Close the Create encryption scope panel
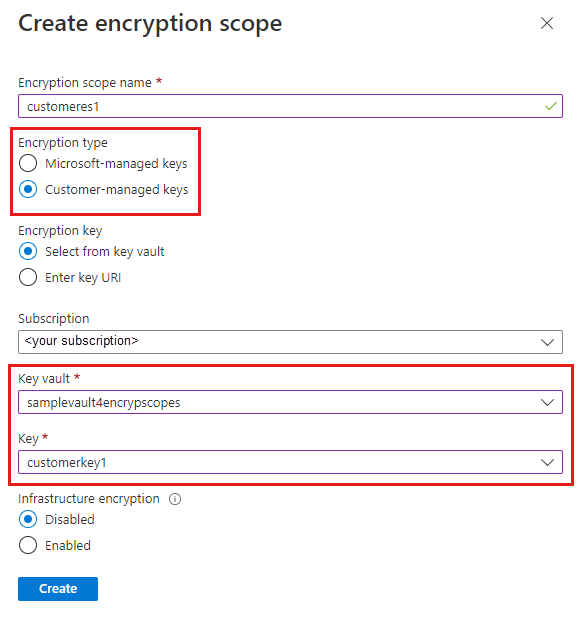 pos(547,23)
